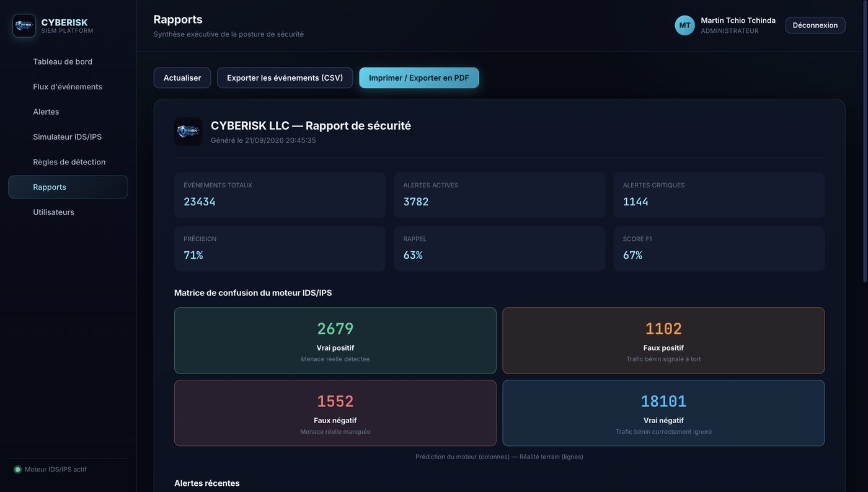
Task: Click the report header CYBERISK logo image
Action: (x=188, y=132)
